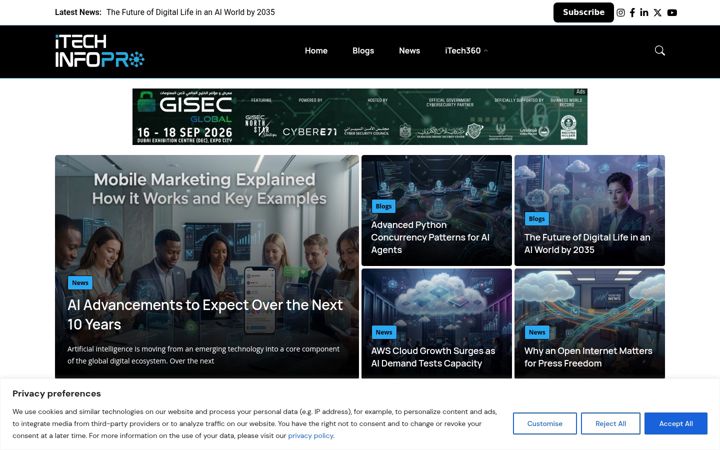Click the News tag on main article
The image size is (720, 450).
click(x=80, y=282)
